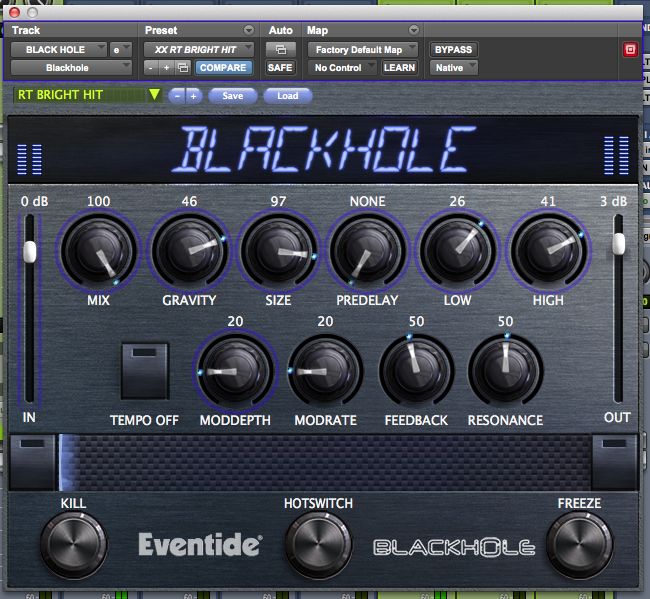Select next Pro Tools preset plus button
Image resolution: width=650 pixels, height=599 pixels.
tap(167, 68)
